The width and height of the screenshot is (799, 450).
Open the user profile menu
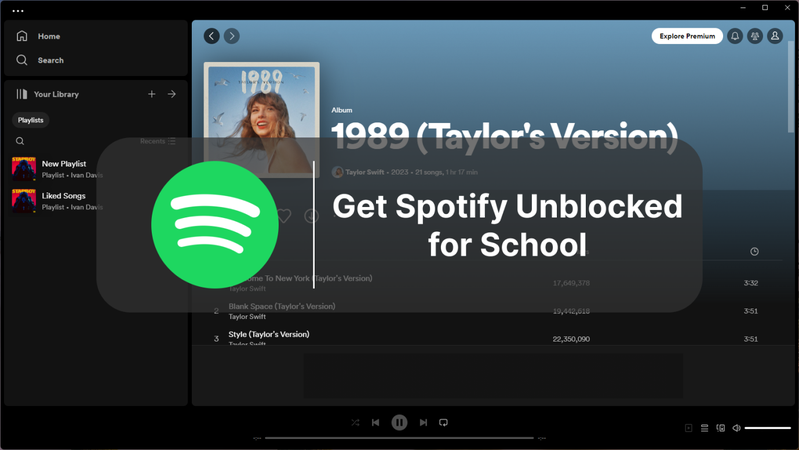pos(775,36)
